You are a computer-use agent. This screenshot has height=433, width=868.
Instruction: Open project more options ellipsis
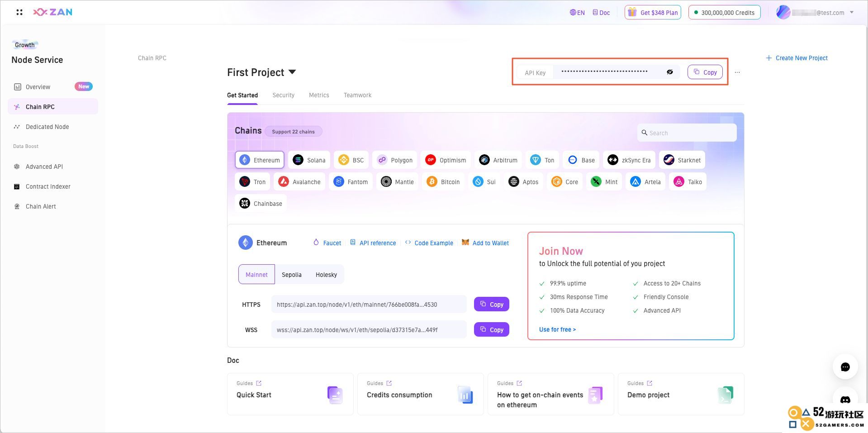[x=737, y=72]
